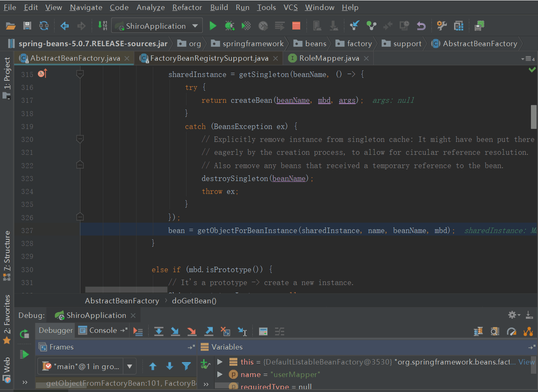Click the Evaluate Expression calculator icon
Viewport: 538px width, 392px height.
(x=263, y=331)
